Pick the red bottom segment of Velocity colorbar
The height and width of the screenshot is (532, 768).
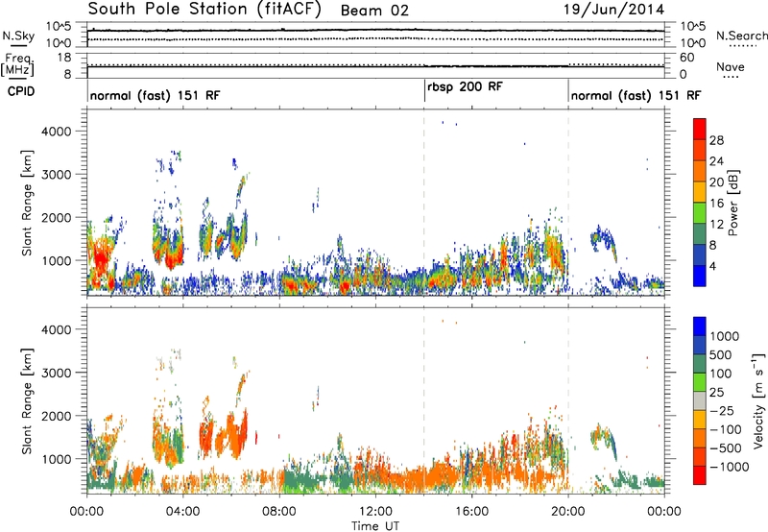(700, 475)
